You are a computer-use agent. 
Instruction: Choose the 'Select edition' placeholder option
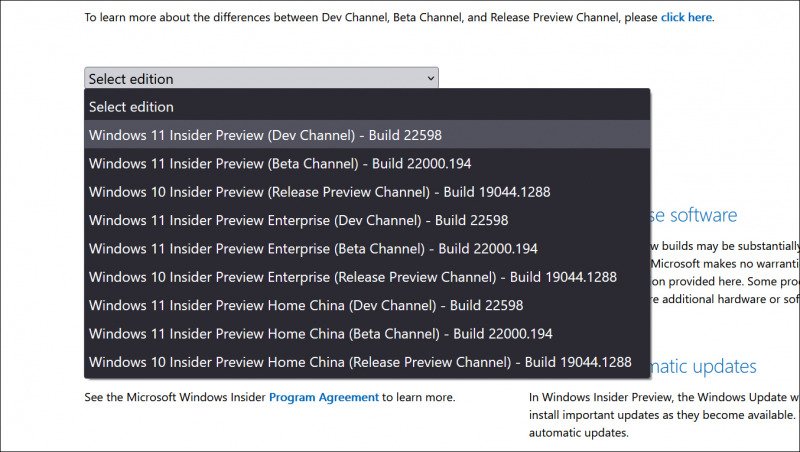coord(367,107)
